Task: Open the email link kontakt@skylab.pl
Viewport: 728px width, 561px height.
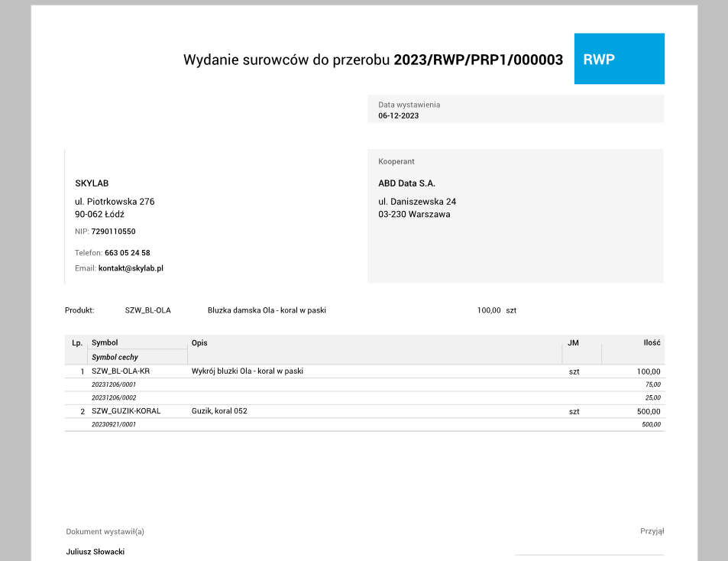Action: (131, 268)
